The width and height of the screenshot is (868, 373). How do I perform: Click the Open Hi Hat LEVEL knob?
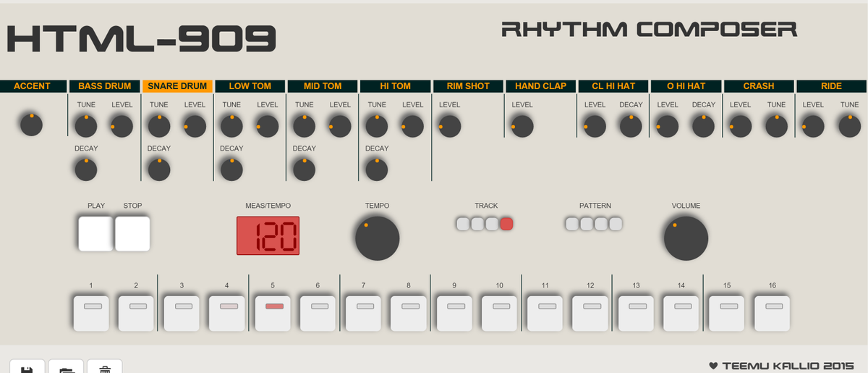coord(667,127)
